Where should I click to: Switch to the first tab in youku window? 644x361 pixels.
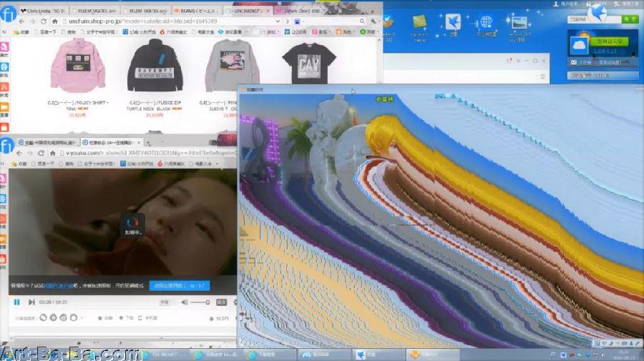tap(47, 142)
